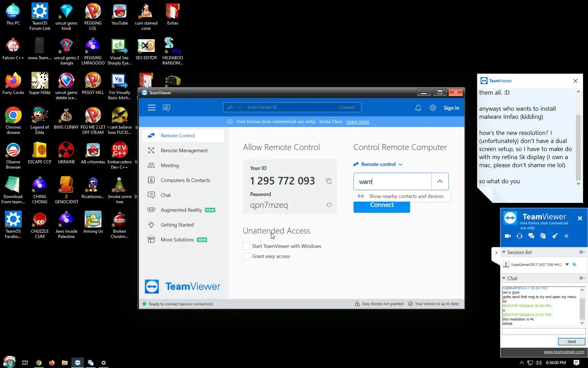
Task: Open Computers & Contacts in sidebar
Action: click(x=183, y=180)
